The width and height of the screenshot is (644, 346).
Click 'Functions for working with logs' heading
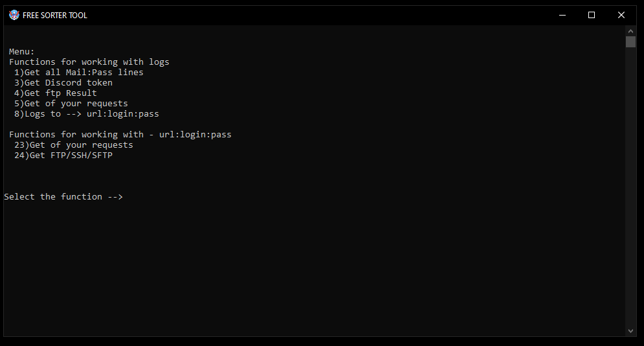pyautogui.click(x=89, y=62)
